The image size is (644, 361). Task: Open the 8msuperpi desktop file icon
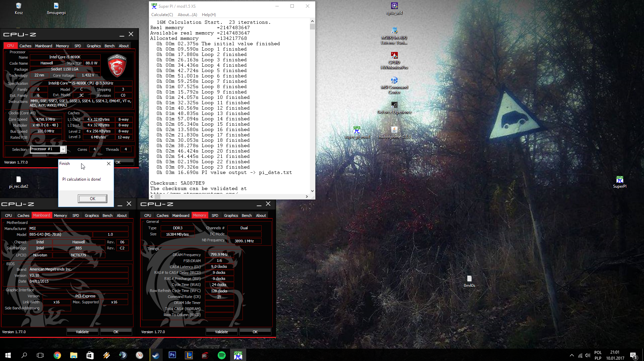tap(56, 9)
